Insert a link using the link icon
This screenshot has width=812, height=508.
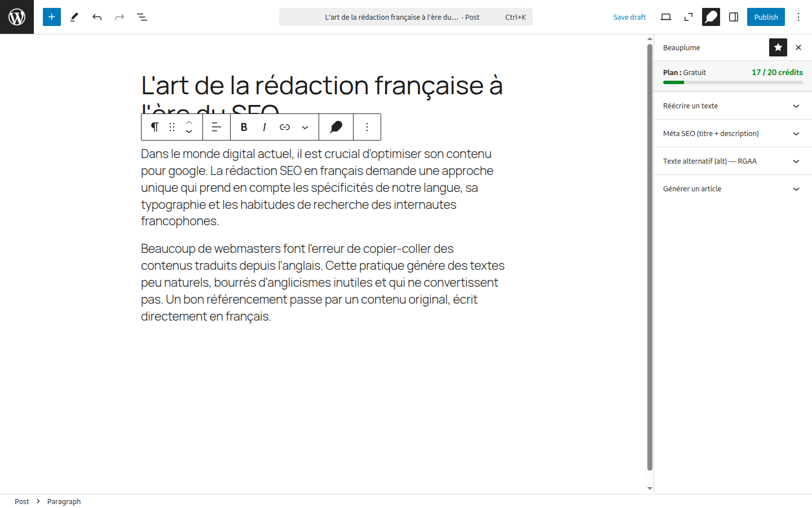coord(285,127)
